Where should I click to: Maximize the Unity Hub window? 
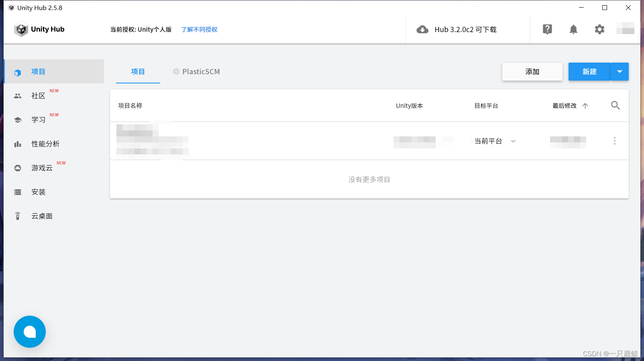605,8
